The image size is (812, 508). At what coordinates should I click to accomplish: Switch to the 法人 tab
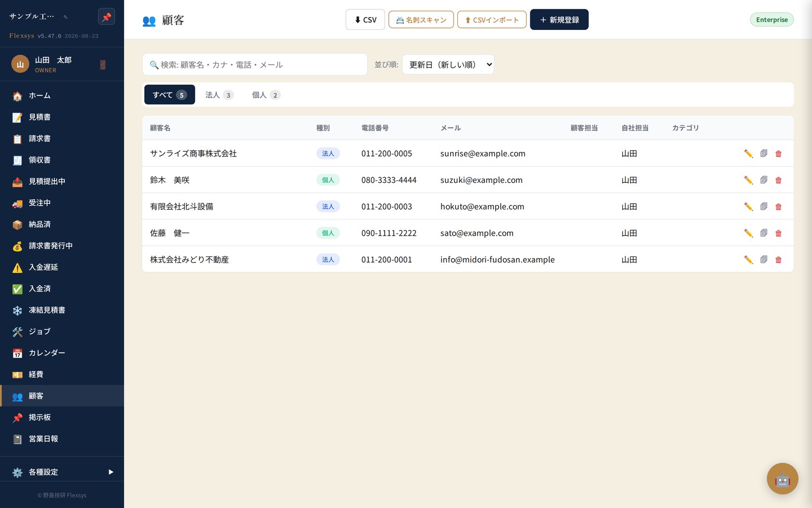click(219, 94)
